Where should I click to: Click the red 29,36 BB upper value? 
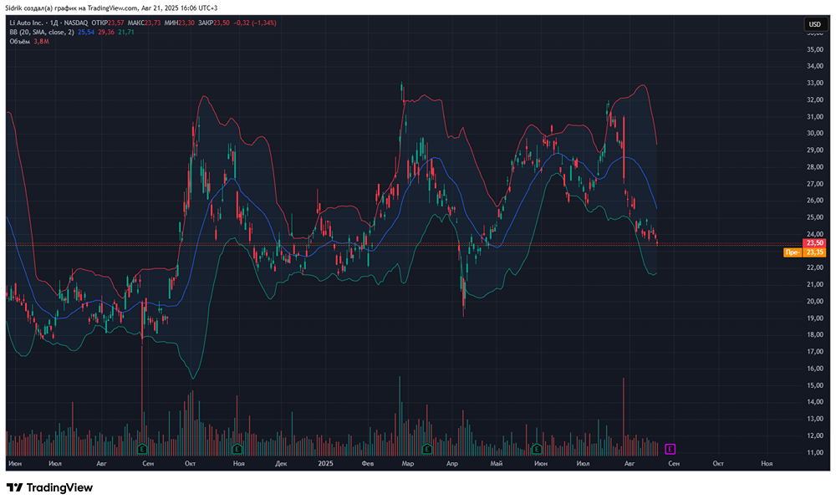pyautogui.click(x=106, y=32)
